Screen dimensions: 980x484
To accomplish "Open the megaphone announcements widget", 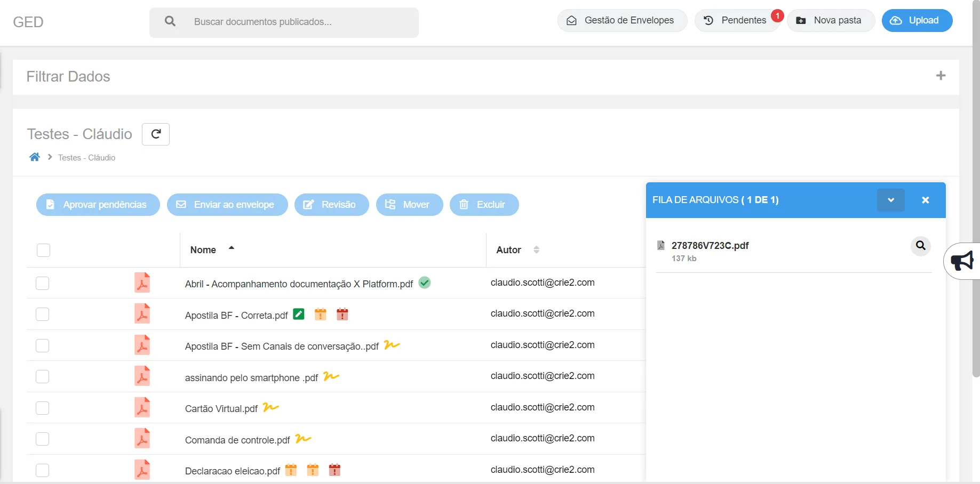I will point(962,261).
